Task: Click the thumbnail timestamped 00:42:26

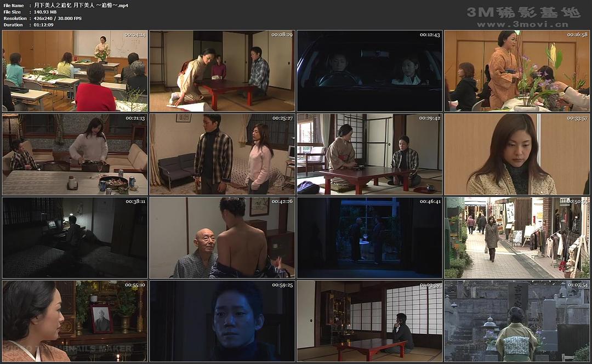Action: click(222, 237)
